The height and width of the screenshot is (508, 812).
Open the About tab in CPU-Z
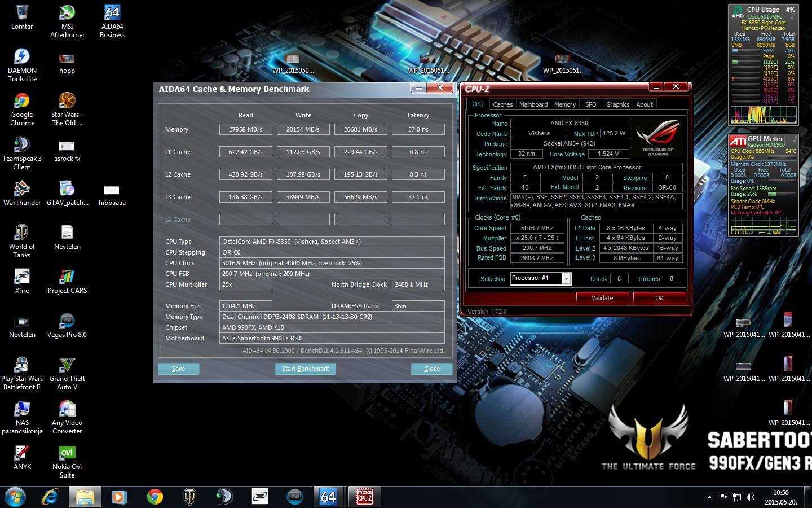(x=645, y=104)
